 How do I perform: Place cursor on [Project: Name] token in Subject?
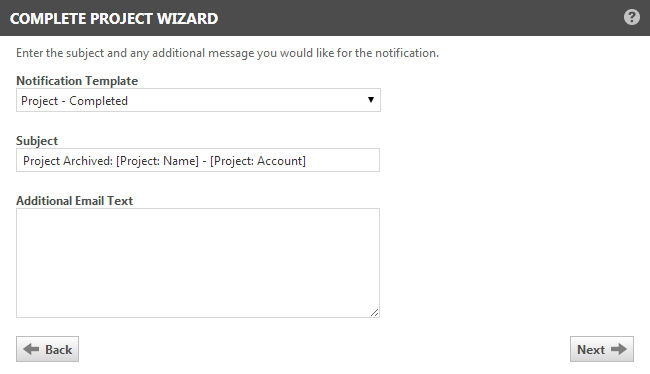(x=158, y=161)
